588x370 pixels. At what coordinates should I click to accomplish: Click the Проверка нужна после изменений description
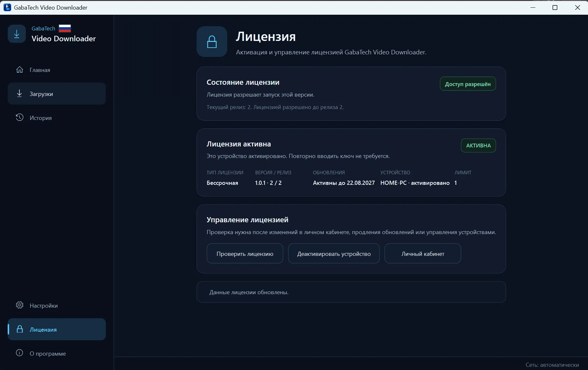click(351, 232)
